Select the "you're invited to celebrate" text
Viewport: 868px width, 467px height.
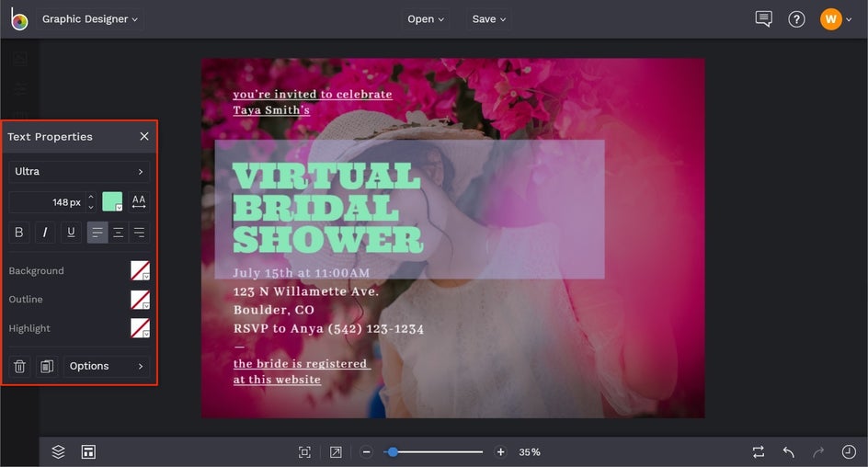313,95
